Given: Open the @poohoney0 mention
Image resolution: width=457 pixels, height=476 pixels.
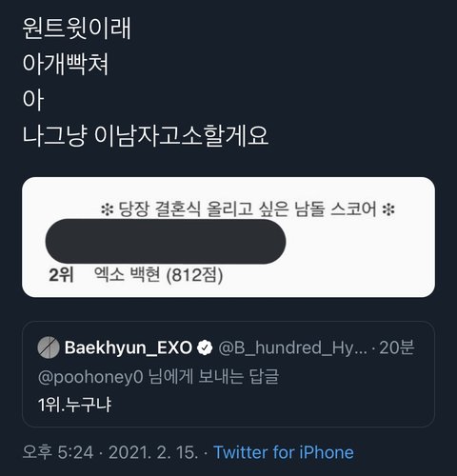Looking at the screenshot, I should pos(90,378).
